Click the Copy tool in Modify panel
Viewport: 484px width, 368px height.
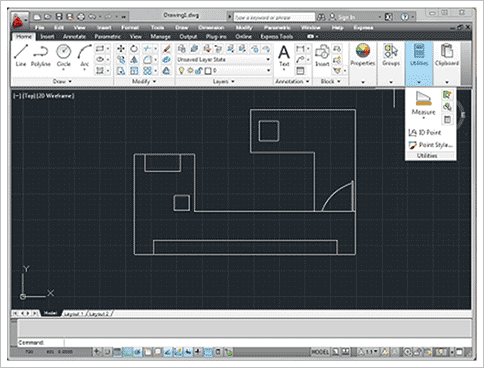121,60
